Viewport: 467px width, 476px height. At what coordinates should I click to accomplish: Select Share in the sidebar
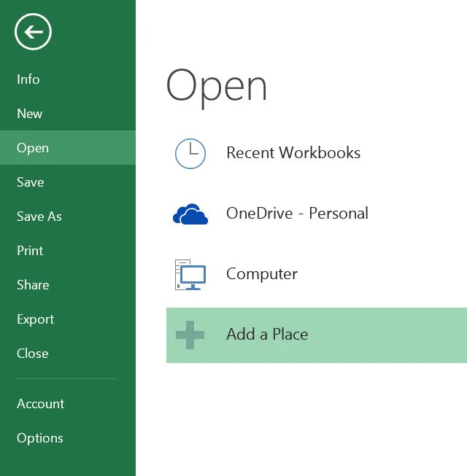[x=33, y=285]
